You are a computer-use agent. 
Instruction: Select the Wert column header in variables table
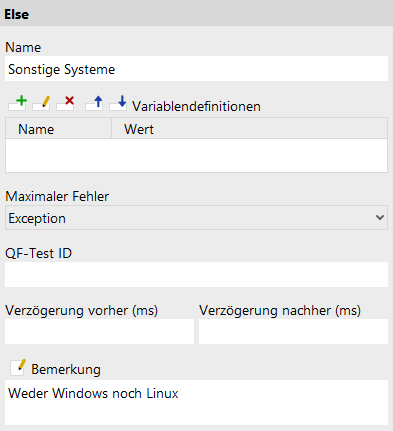tap(249, 129)
